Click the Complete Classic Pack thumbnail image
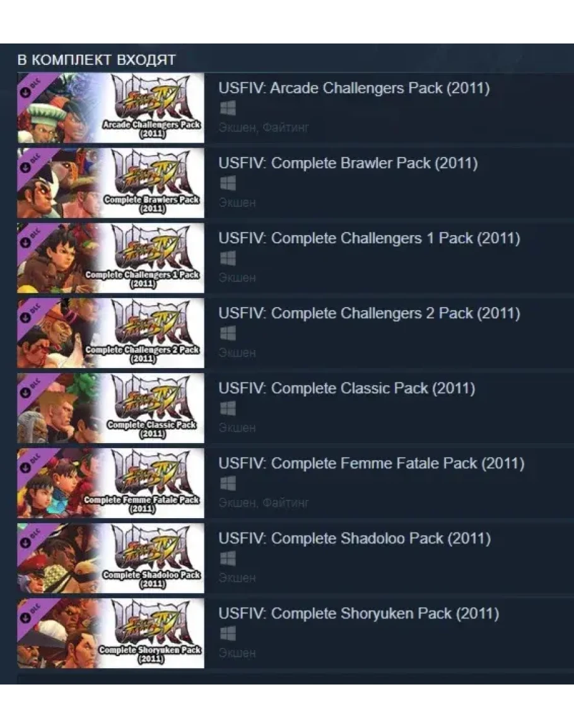Screen dimensions: 574x728 [110, 408]
